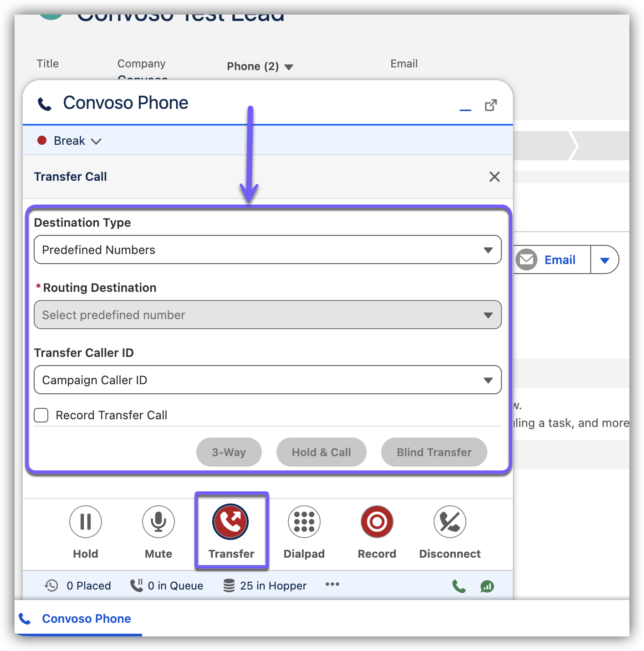
Task: Open the Transfer Caller ID dropdown
Action: 267,380
